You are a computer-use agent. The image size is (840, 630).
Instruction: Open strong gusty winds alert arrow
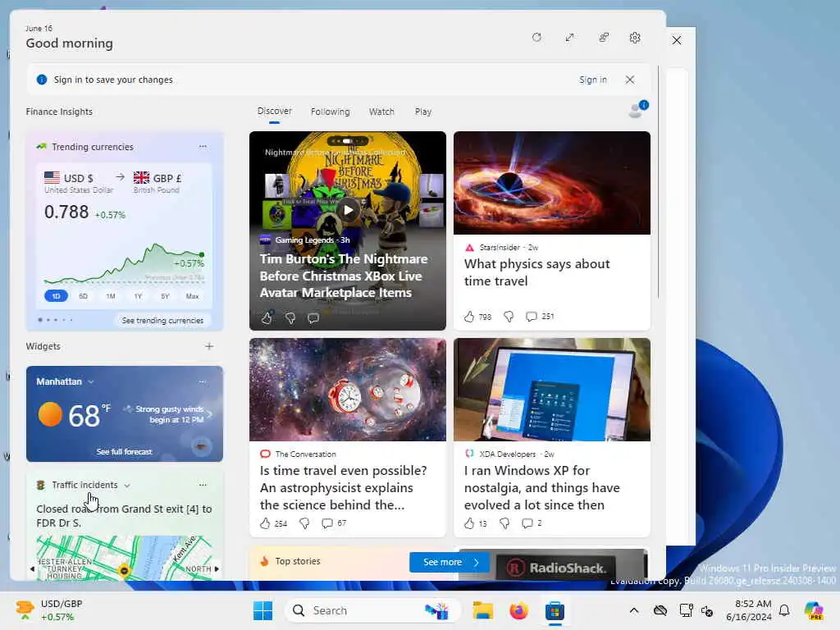[209, 414]
